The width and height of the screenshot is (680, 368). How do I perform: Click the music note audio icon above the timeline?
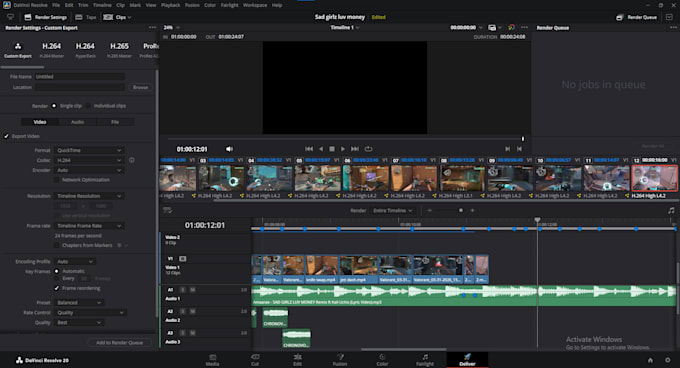[671, 210]
